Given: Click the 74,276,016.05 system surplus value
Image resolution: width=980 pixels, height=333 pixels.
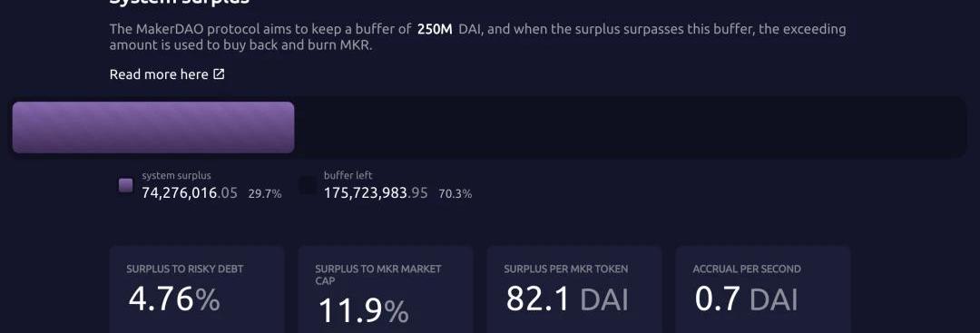Looking at the screenshot, I should tap(190, 193).
